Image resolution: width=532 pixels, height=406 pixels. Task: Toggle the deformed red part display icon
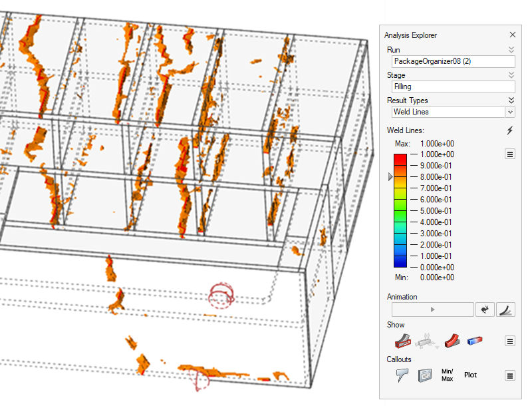pos(451,341)
